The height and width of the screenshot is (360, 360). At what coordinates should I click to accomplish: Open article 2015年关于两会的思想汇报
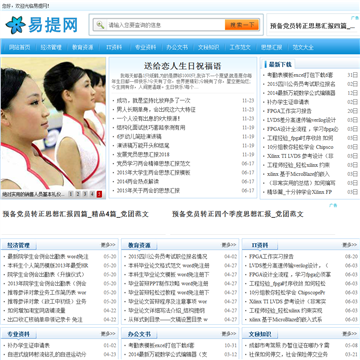click(148, 190)
